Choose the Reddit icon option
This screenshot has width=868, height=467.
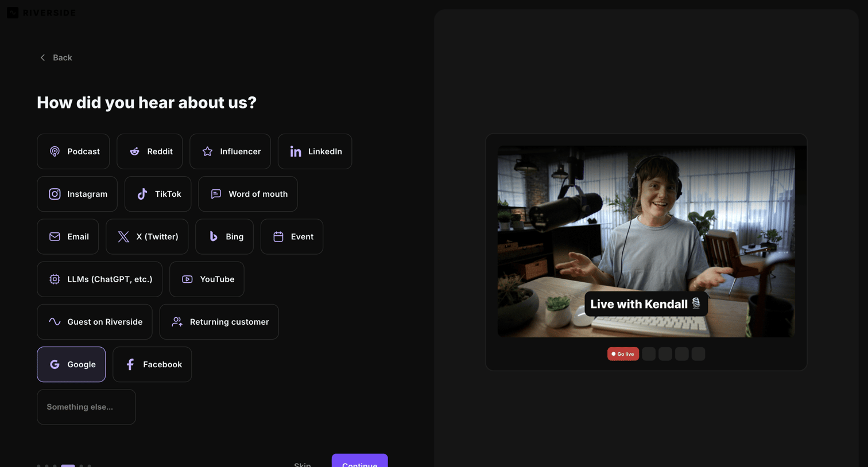149,151
